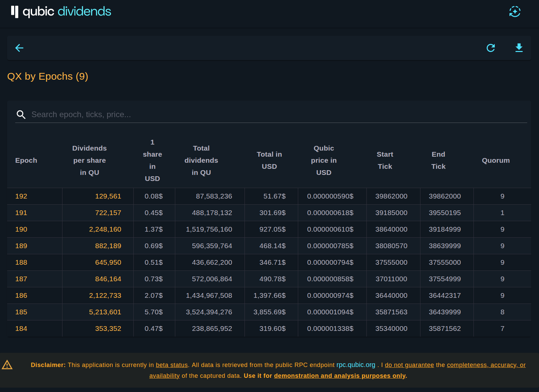Select epoch 190 dividends value 2,248,160
This screenshot has width=539, height=392.
point(105,229)
